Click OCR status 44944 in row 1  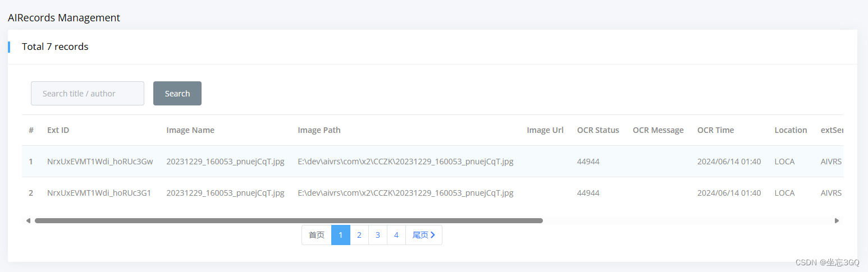(x=588, y=162)
